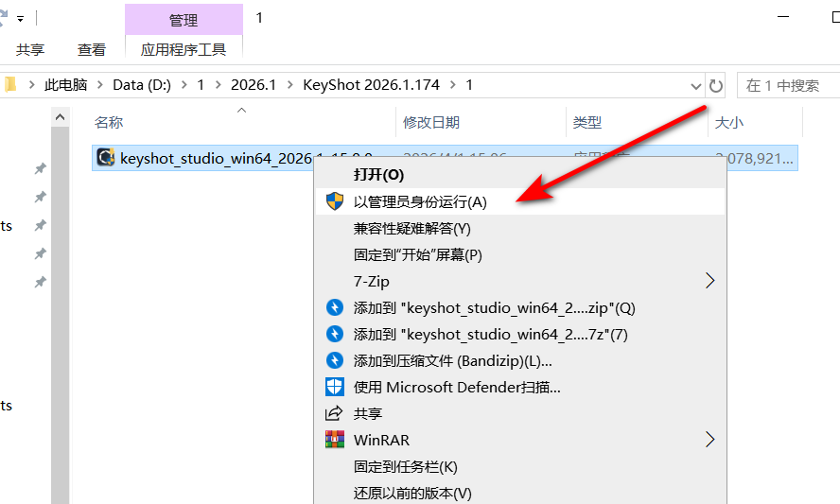Select 共享 in the context menu
Screen dimensions: 840x504
(520, 413)
